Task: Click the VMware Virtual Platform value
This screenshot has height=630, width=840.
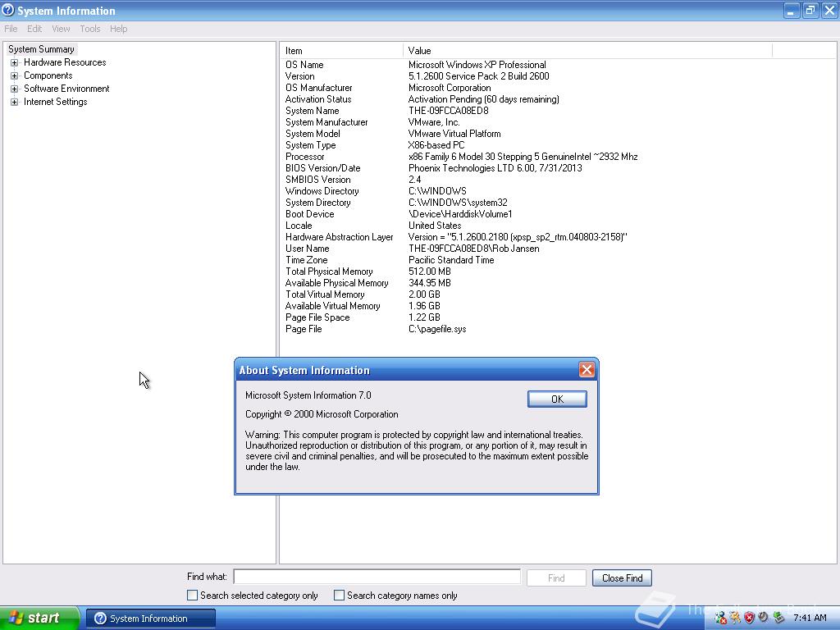Action: 454,134
